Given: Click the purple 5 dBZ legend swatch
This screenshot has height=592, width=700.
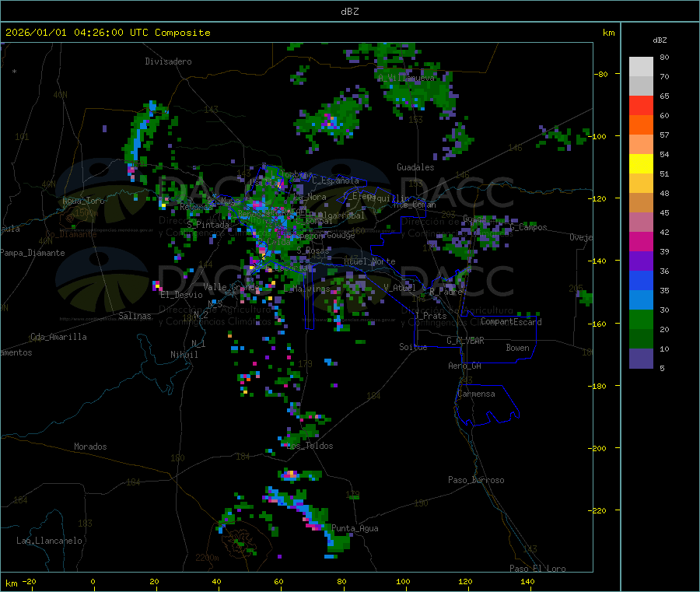Looking at the screenshot, I should (641, 359).
